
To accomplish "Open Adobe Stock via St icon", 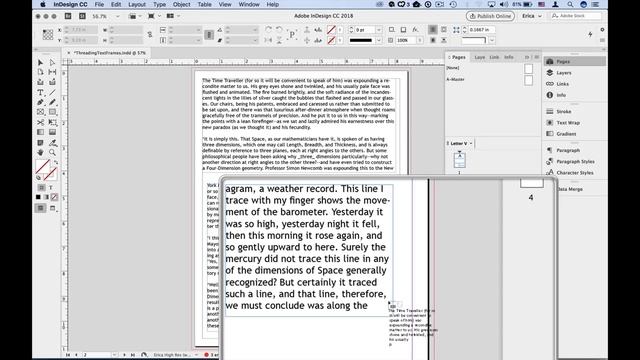I will click(x=82, y=16).
